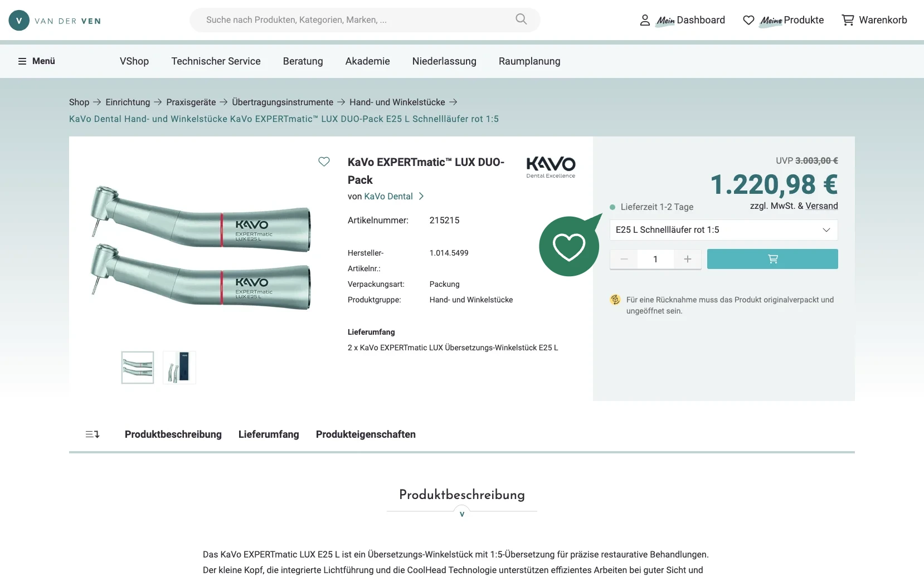Go to Einrichtung breadcrumb
Viewport: 924px width, 577px height.
128,102
